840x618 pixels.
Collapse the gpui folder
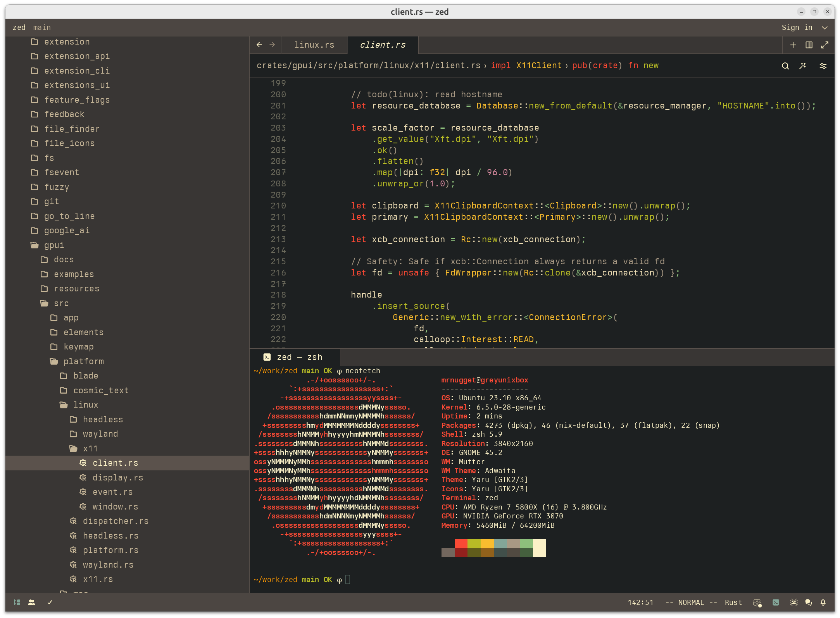pos(54,245)
